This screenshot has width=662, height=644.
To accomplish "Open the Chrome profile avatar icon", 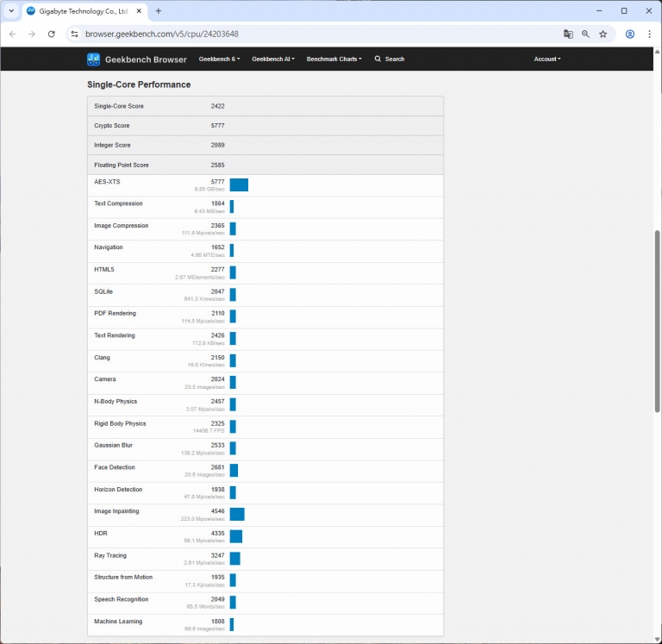I will tap(630, 34).
